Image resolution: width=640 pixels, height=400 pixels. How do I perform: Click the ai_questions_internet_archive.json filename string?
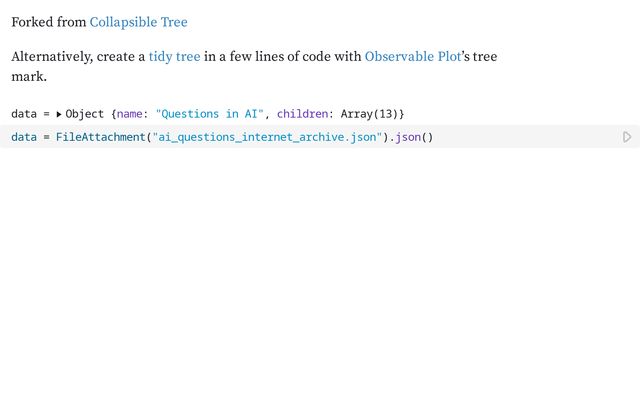click(x=267, y=137)
